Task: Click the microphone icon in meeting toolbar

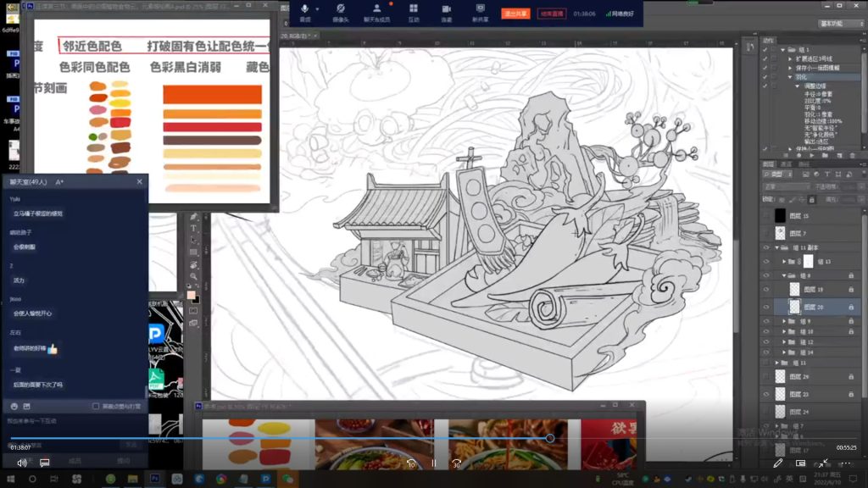Action: coord(305,8)
